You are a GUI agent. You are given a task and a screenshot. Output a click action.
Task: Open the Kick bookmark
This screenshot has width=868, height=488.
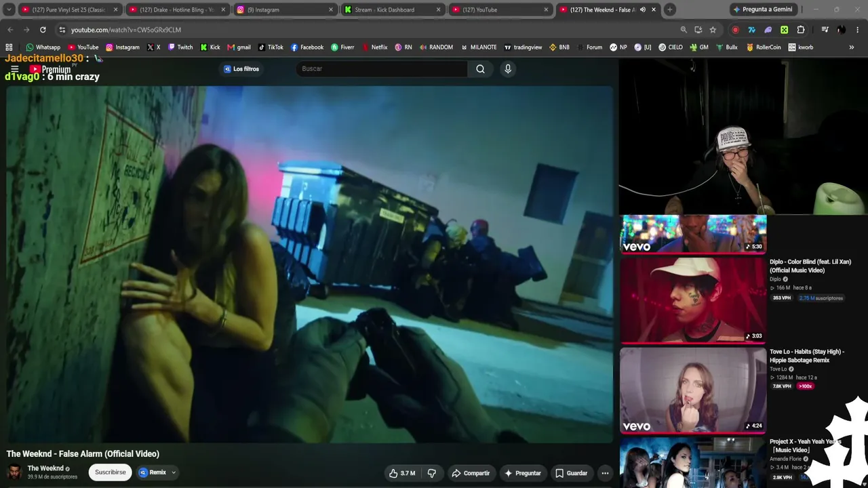(210, 47)
